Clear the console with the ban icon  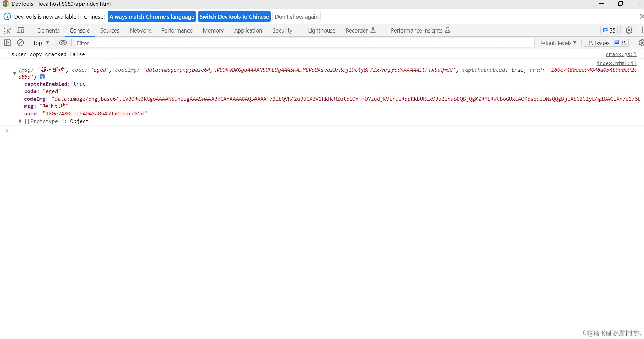tap(21, 43)
